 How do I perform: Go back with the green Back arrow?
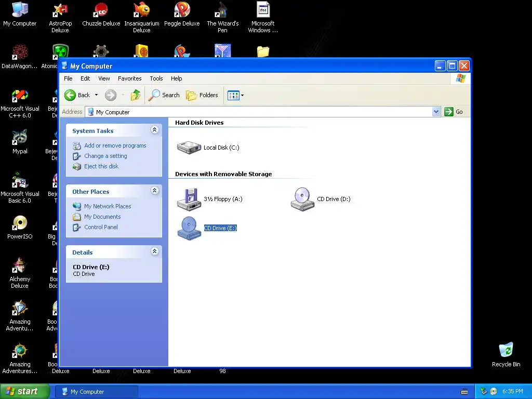(70, 95)
